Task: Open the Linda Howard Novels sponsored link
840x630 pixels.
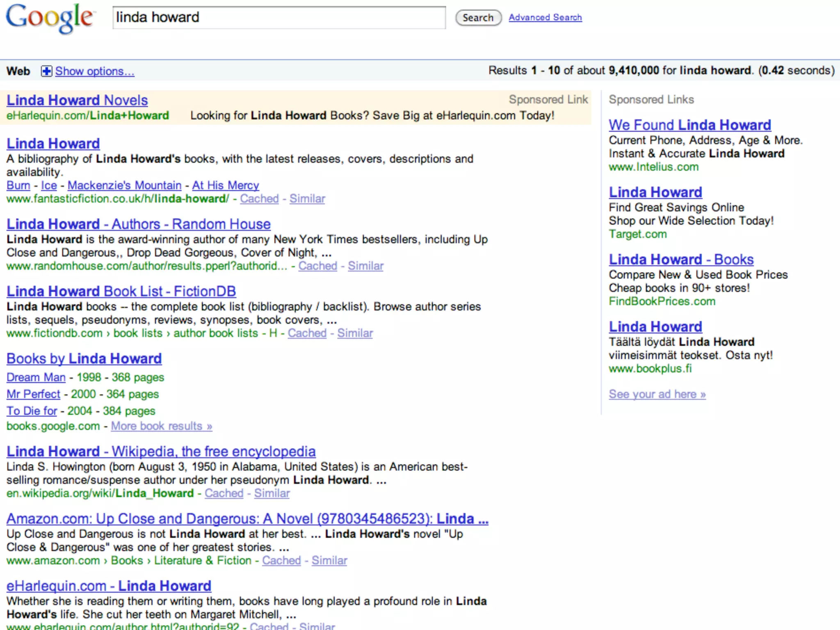Action: (x=77, y=100)
